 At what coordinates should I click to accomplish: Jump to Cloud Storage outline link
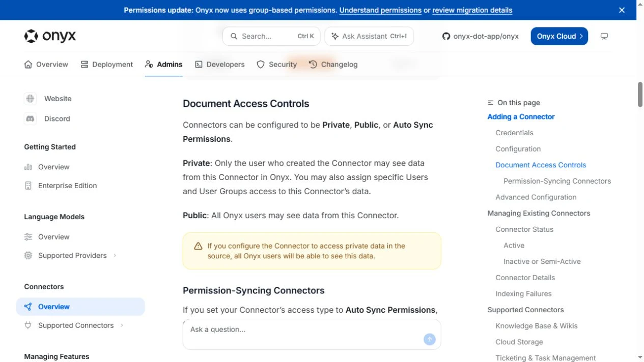(519, 342)
